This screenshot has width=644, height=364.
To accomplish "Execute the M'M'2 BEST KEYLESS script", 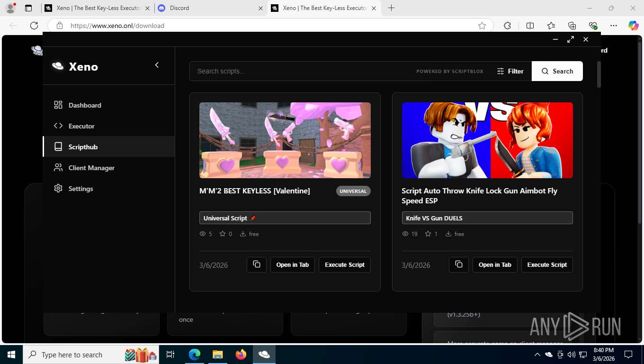I will click(345, 264).
